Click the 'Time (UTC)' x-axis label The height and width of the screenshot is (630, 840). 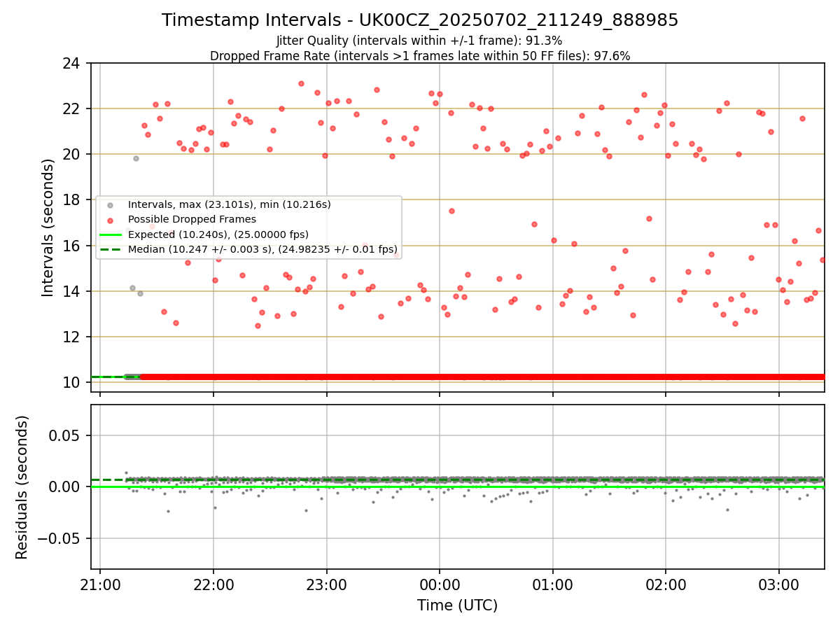(x=457, y=605)
